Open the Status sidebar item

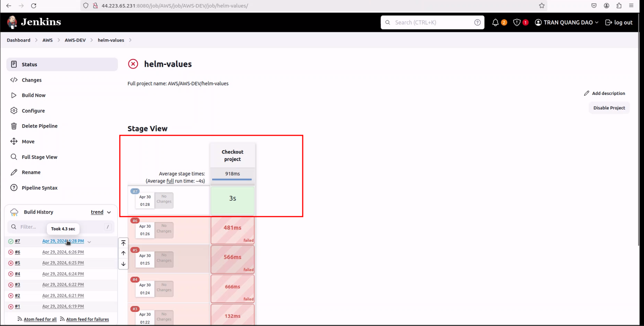[62, 65]
